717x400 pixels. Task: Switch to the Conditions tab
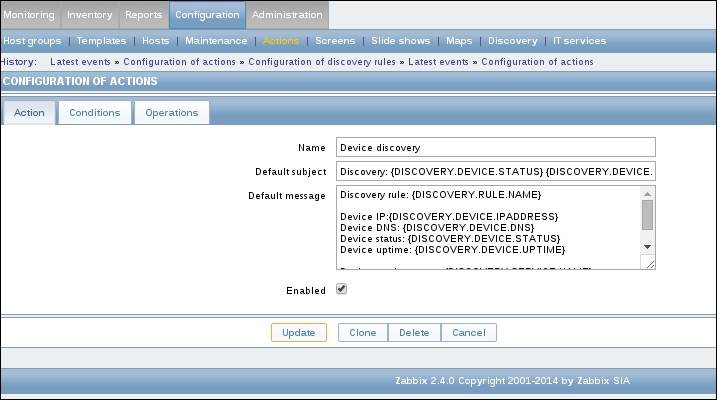94,113
